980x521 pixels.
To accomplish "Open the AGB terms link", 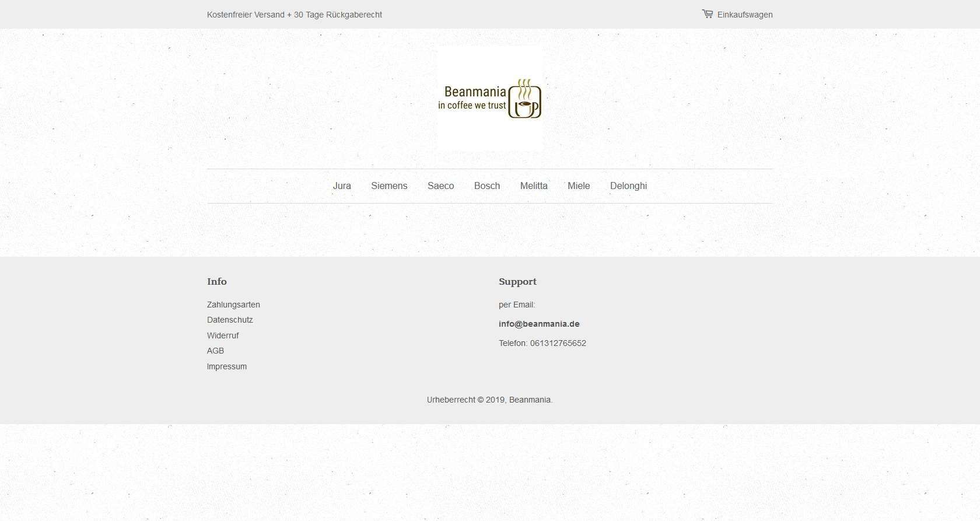I will 215,351.
